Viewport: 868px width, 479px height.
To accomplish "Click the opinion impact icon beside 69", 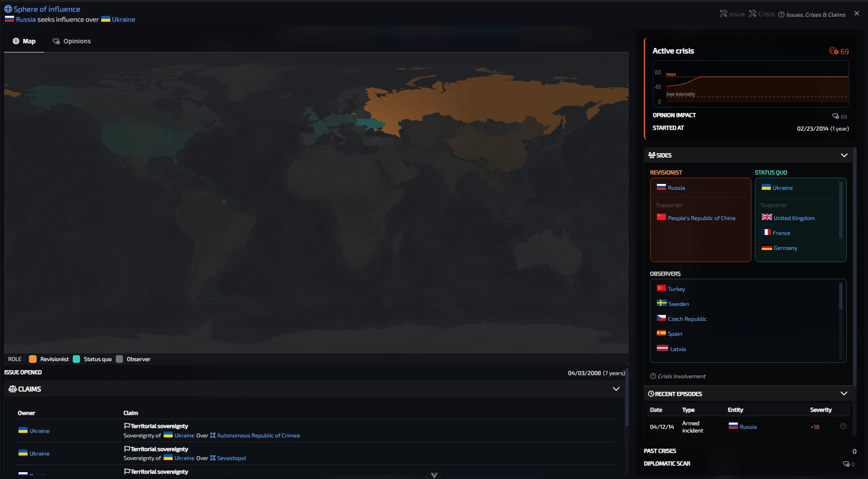I will tap(835, 116).
